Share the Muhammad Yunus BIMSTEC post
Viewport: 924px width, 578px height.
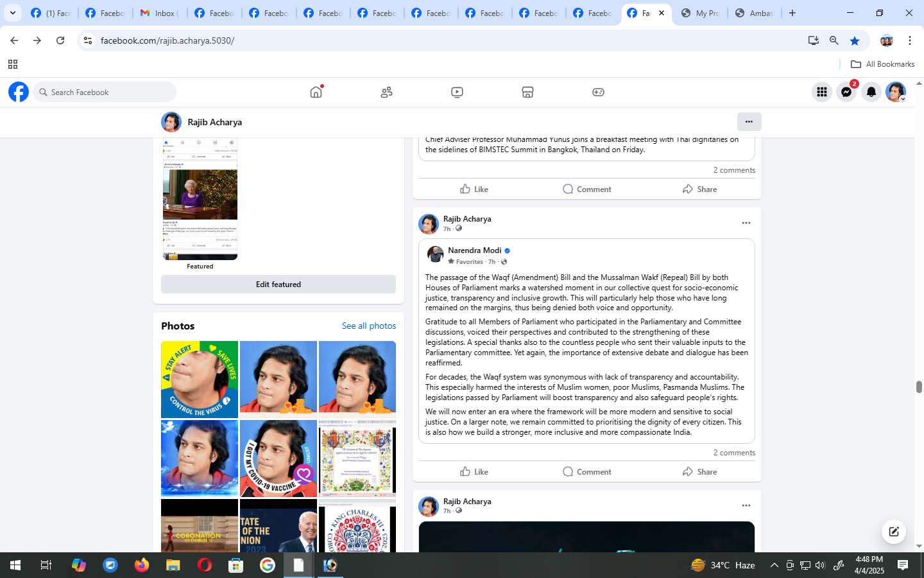pos(699,189)
